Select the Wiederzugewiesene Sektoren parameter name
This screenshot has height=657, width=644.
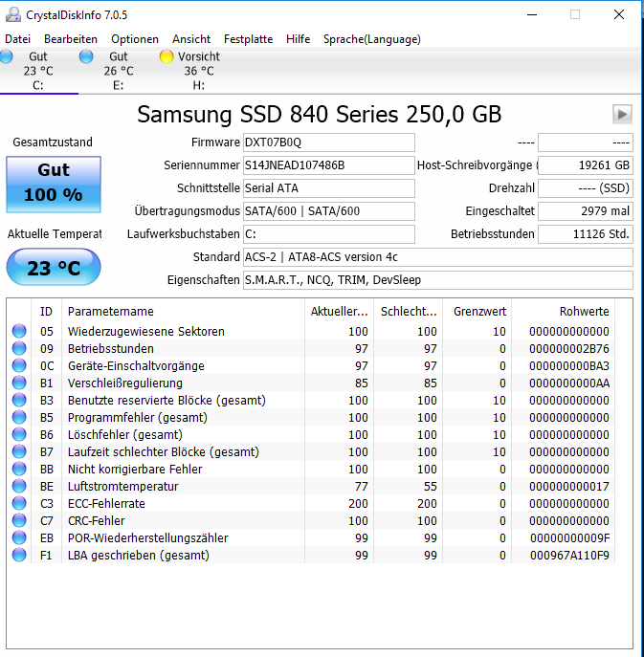(146, 332)
